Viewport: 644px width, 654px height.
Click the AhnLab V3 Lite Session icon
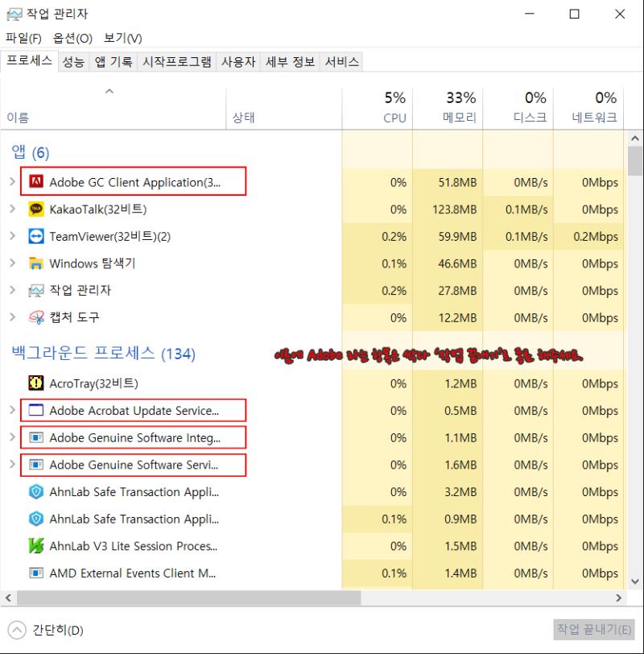36,545
